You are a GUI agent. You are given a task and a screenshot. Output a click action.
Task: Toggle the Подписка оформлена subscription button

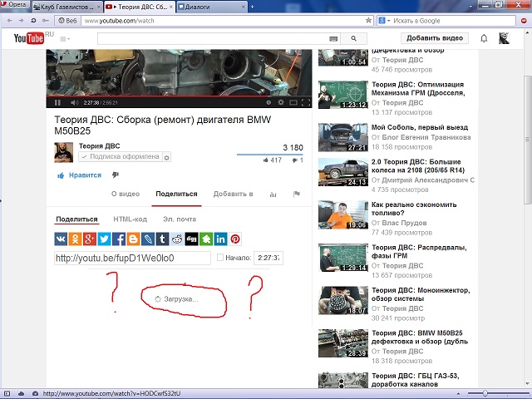coord(121,156)
